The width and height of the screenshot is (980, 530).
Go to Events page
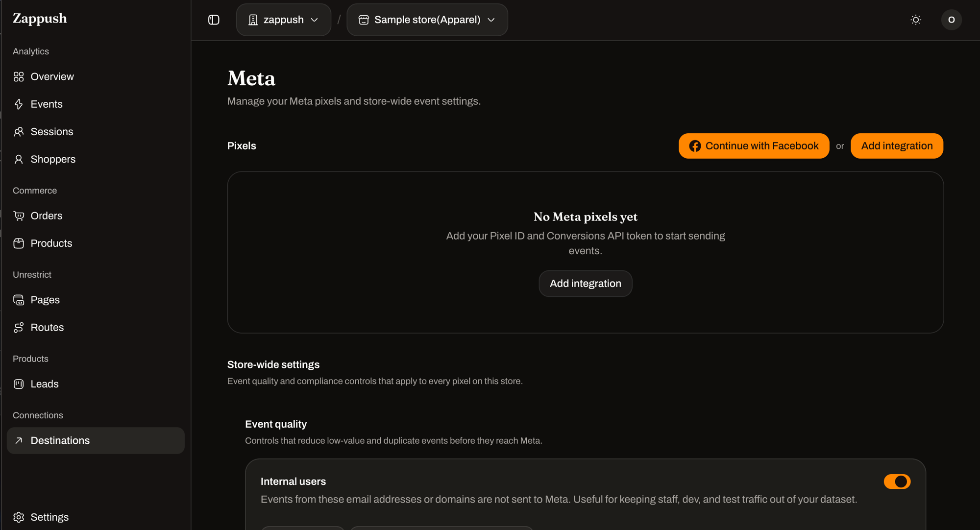coord(96,104)
